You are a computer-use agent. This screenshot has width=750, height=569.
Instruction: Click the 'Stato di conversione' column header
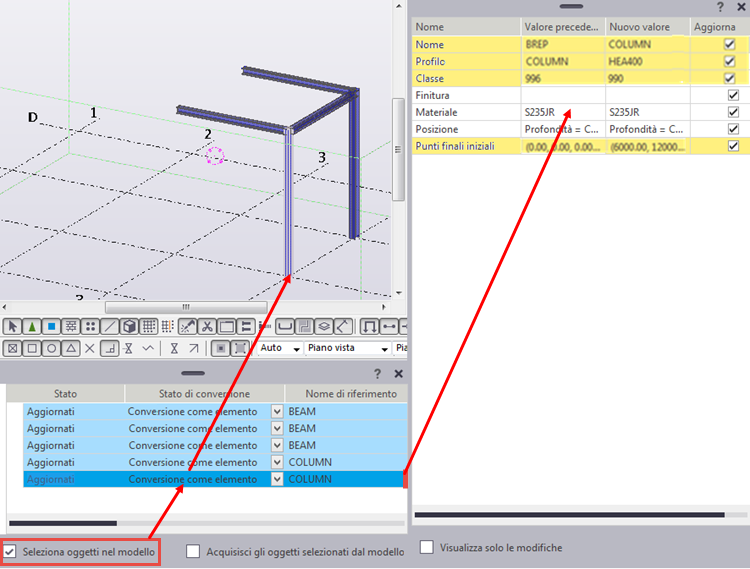pyautogui.click(x=204, y=394)
